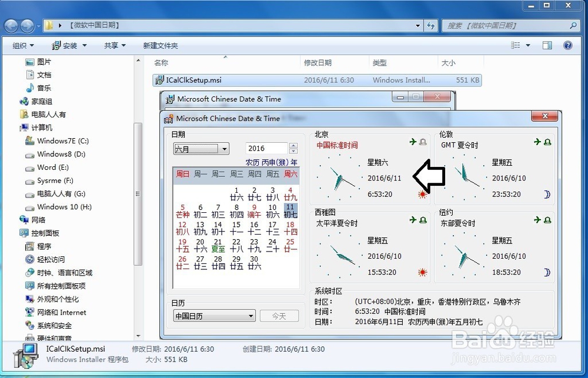Click the search box 搜索【微软中国日期】
The image size is (588, 378).
pyautogui.click(x=510, y=25)
